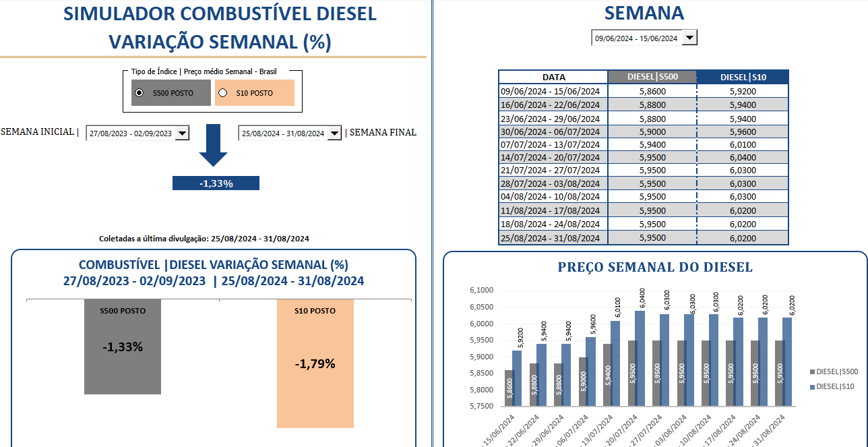868x447 pixels.
Task: Click the 6,0400 S10 bar in chart
Action: (639, 357)
